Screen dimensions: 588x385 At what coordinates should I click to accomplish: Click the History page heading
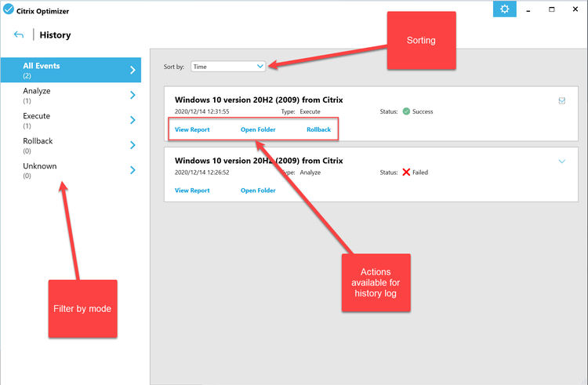click(x=55, y=35)
